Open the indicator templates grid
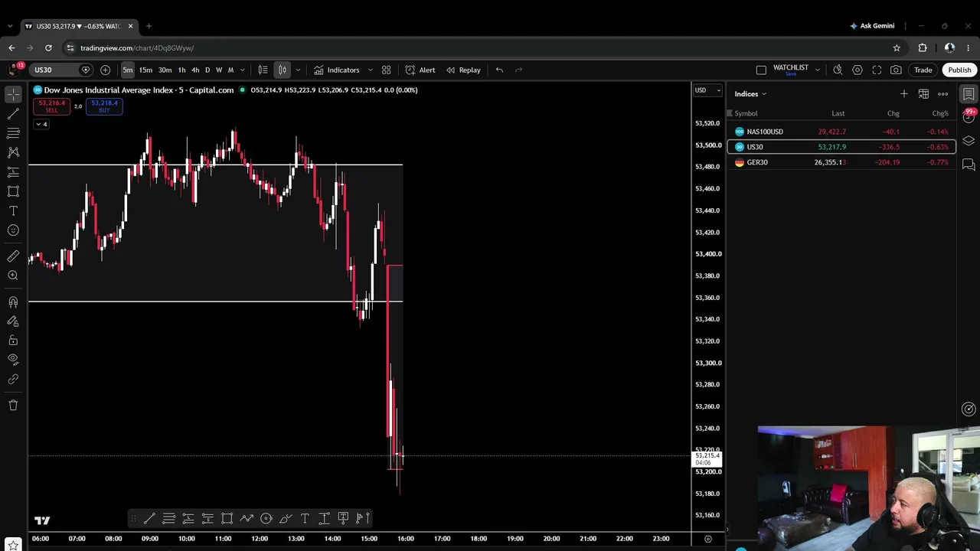The image size is (980, 551). pos(387,70)
